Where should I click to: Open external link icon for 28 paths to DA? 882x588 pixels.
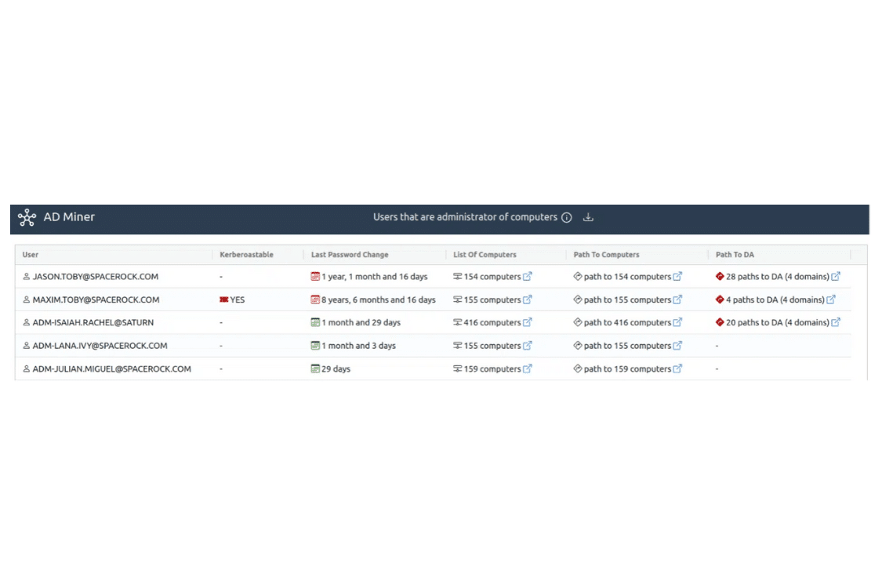tap(835, 276)
